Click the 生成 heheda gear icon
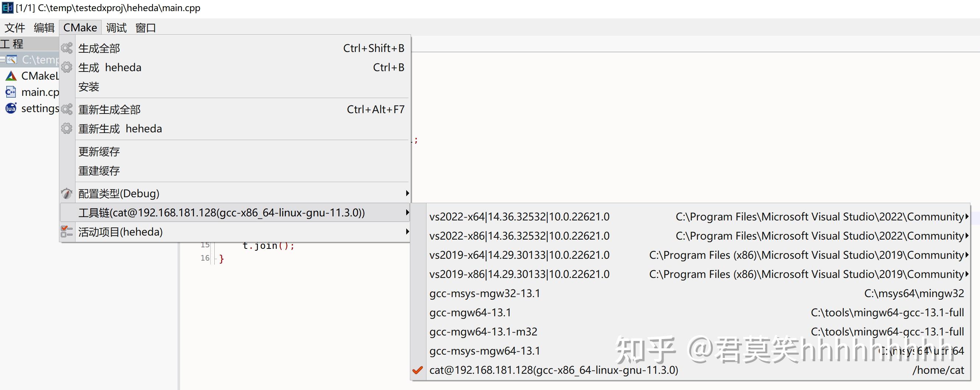The image size is (980, 390). pyautogui.click(x=67, y=67)
